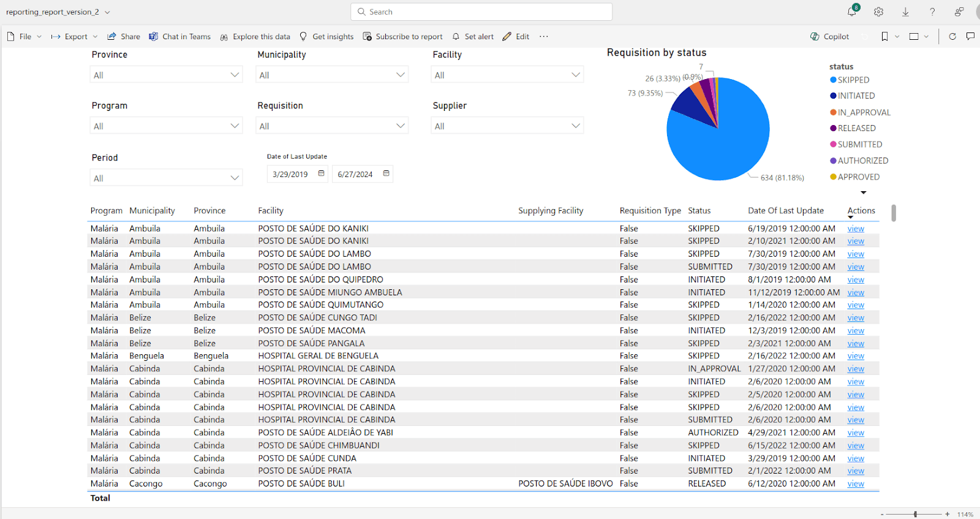Zoom in with the plus icon
980x519 pixels.
pyautogui.click(x=947, y=515)
